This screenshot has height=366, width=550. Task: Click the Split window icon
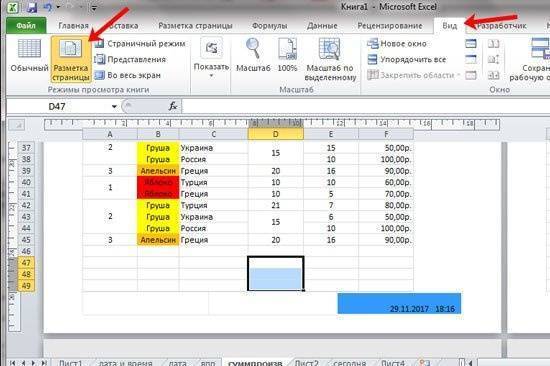coord(471,44)
